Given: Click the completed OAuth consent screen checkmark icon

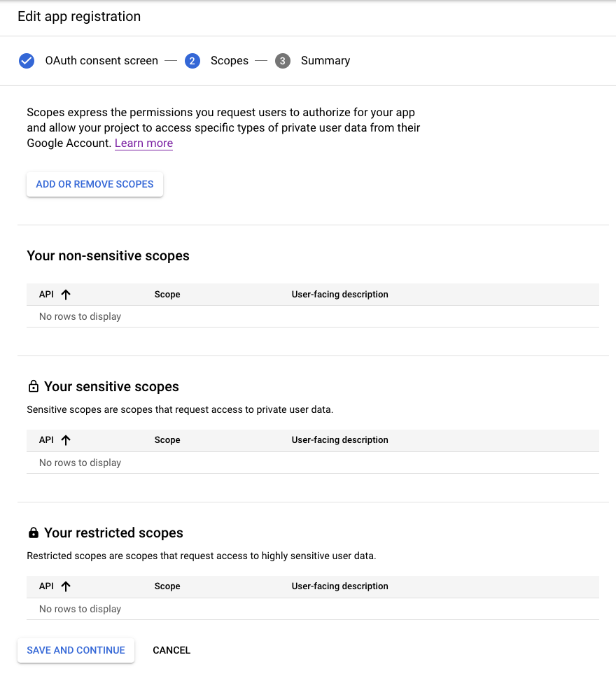Looking at the screenshot, I should tap(27, 61).
